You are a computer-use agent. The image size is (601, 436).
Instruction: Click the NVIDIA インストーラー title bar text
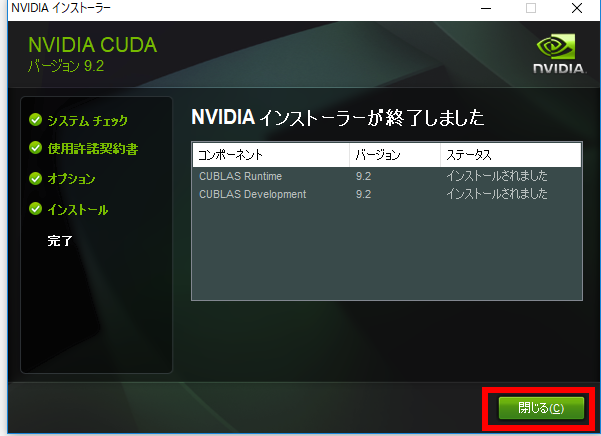click(62, 8)
